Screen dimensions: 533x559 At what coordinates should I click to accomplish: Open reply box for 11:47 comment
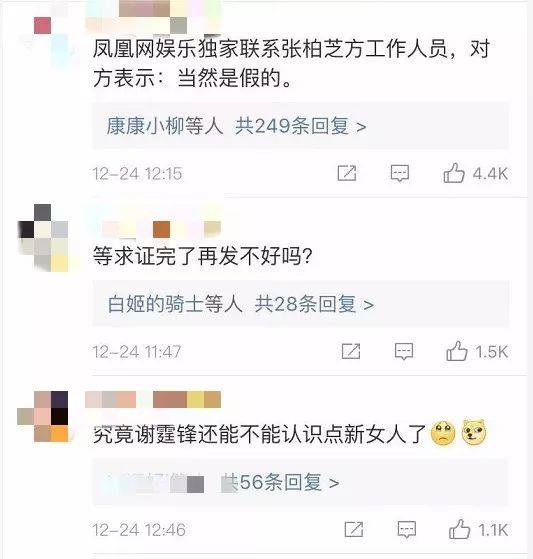click(404, 352)
